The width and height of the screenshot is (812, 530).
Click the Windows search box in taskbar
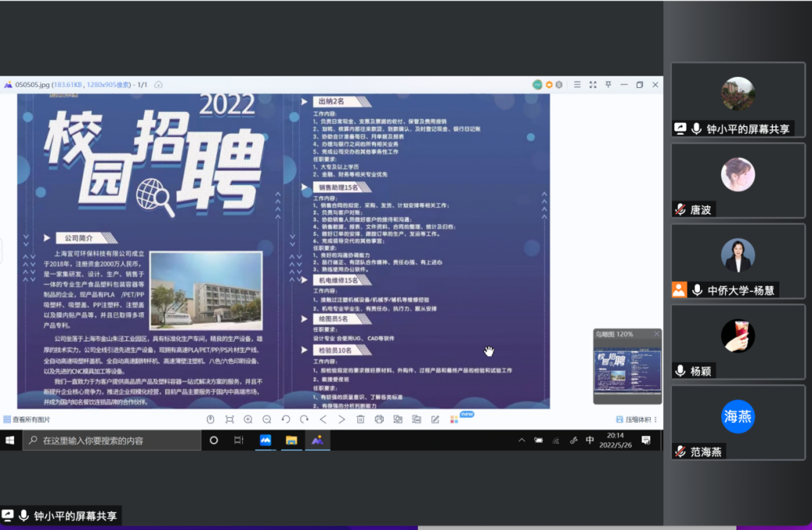[113, 440]
